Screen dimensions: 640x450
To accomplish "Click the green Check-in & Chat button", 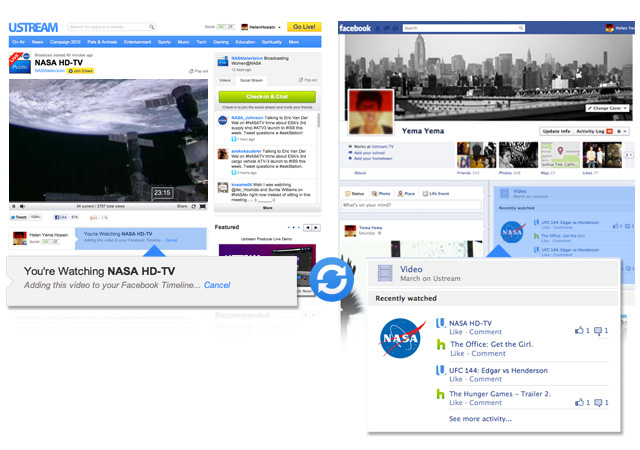I will point(267,97).
